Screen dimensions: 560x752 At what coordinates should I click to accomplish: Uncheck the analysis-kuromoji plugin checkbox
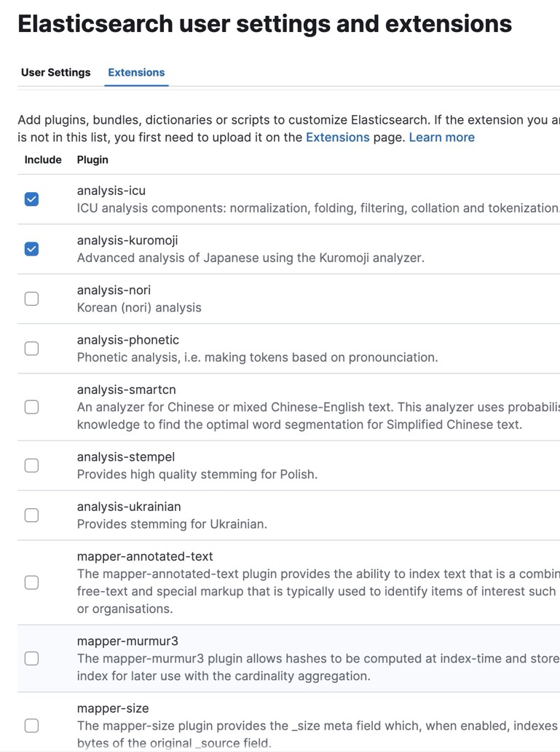pos(31,249)
